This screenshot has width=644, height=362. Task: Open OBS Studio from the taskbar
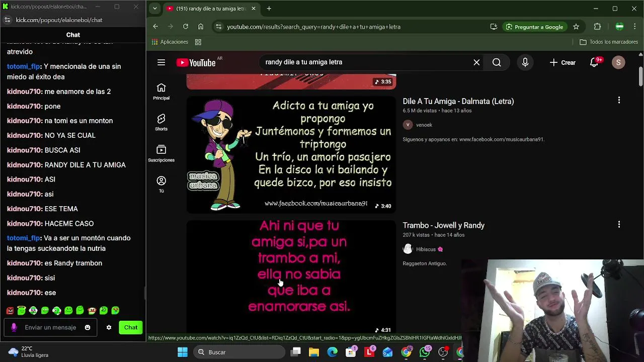point(443,352)
